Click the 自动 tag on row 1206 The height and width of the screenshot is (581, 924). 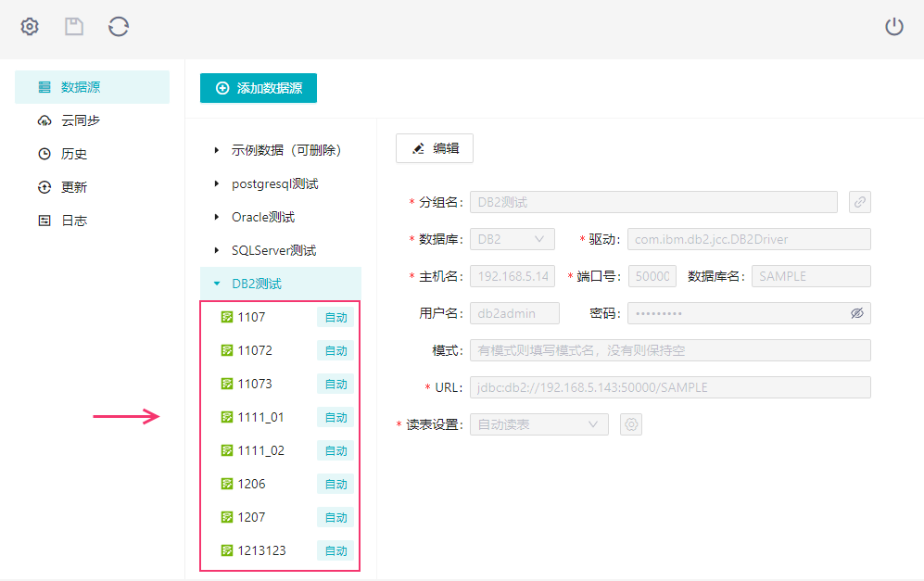pyautogui.click(x=335, y=484)
